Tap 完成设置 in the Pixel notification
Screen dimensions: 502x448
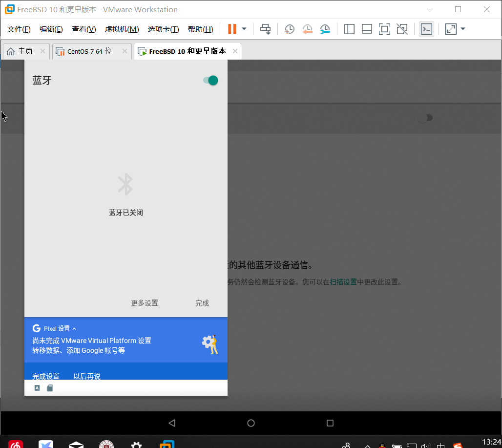46,376
